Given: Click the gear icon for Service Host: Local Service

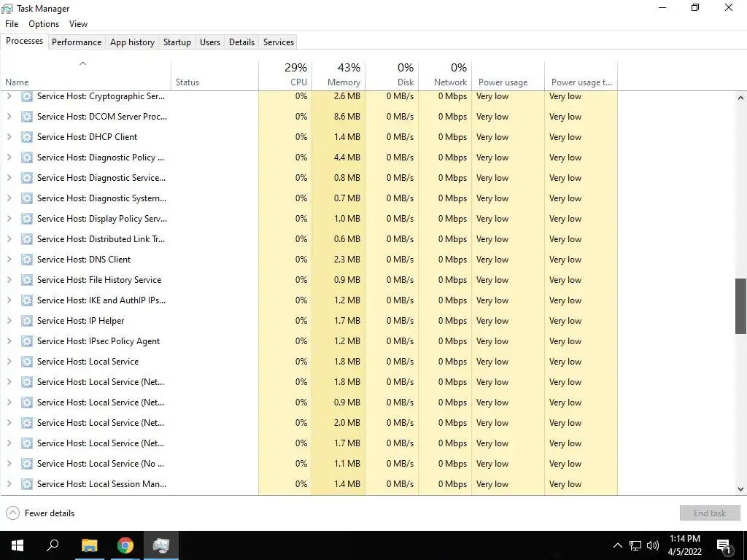Looking at the screenshot, I should coord(27,362).
